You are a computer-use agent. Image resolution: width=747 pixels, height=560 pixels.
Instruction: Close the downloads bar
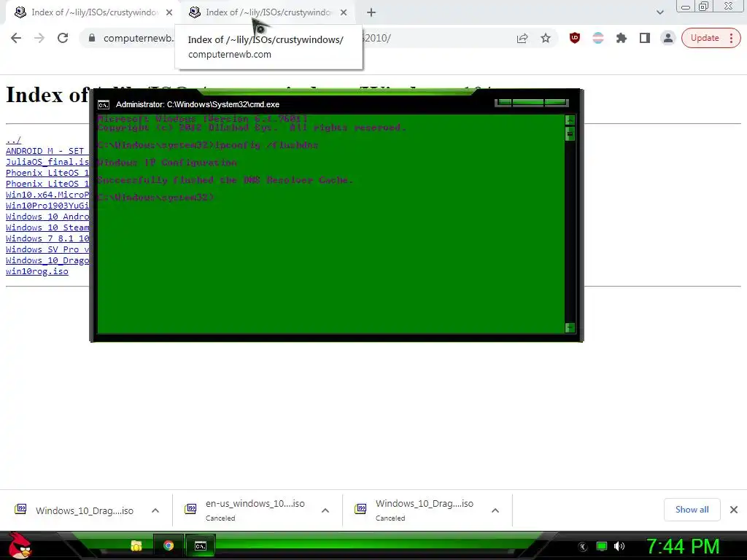tap(734, 510)
